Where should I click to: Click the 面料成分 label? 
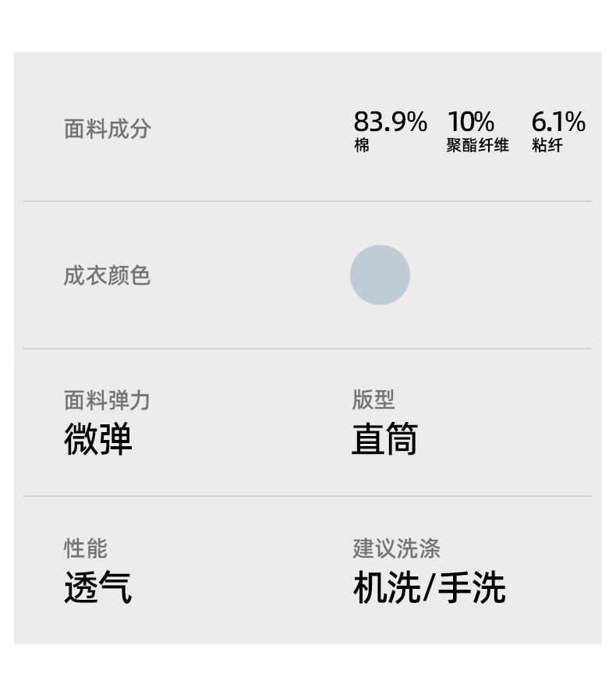coord(107,129)
